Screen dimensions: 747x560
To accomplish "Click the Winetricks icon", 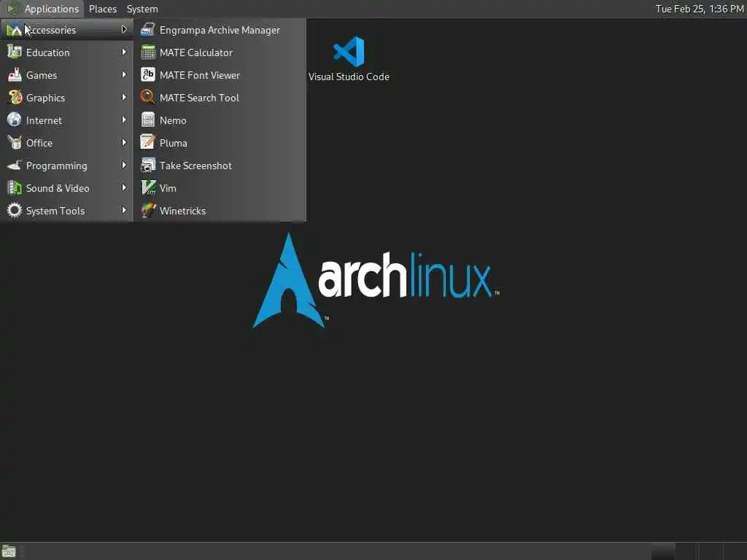I will tap(147, 211).
